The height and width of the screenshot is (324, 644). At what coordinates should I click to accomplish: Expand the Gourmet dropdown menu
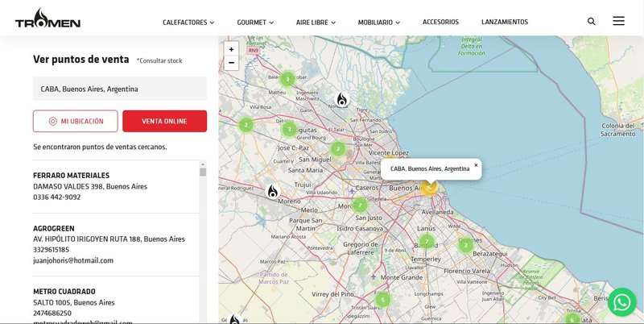tap(255, 23)
